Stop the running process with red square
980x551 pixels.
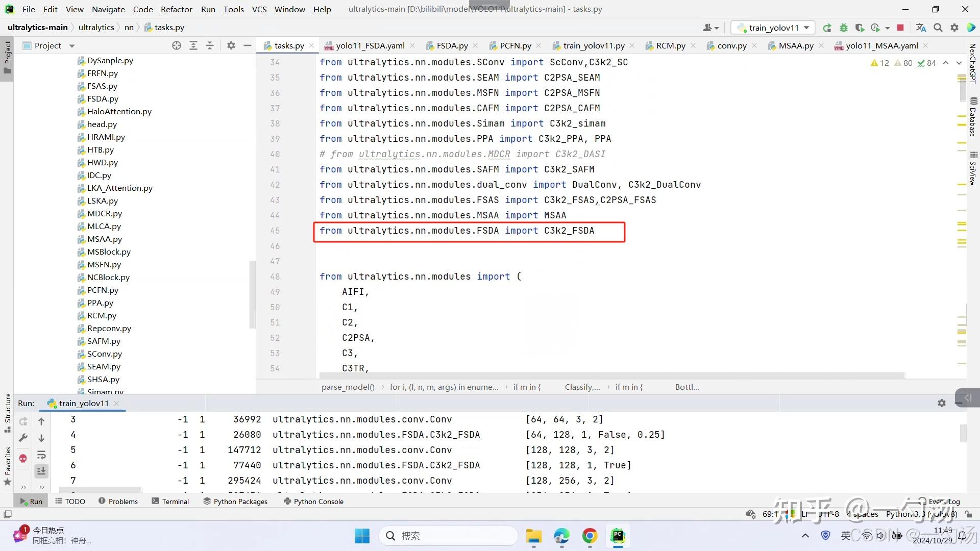[900, 28]
